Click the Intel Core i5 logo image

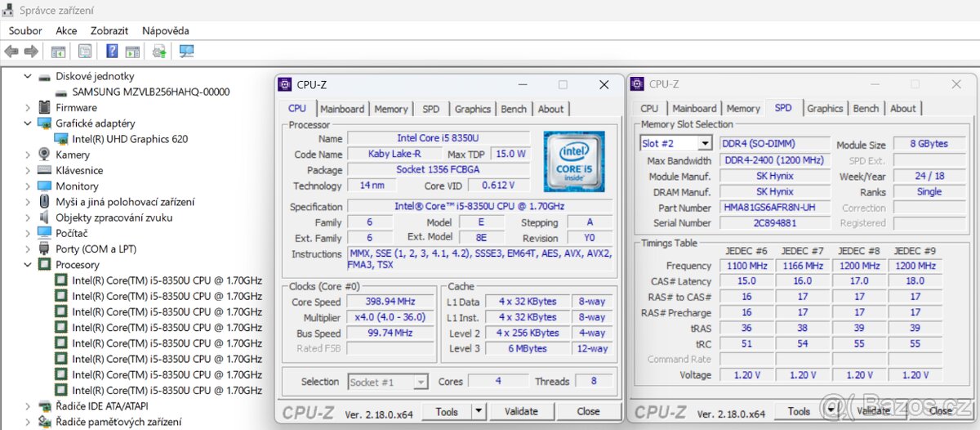[x=574, y=161]
